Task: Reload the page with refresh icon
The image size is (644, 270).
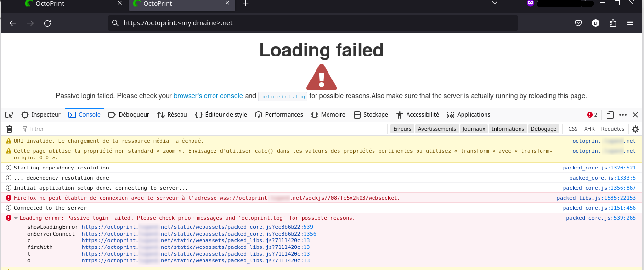Action: click(47, 23)
